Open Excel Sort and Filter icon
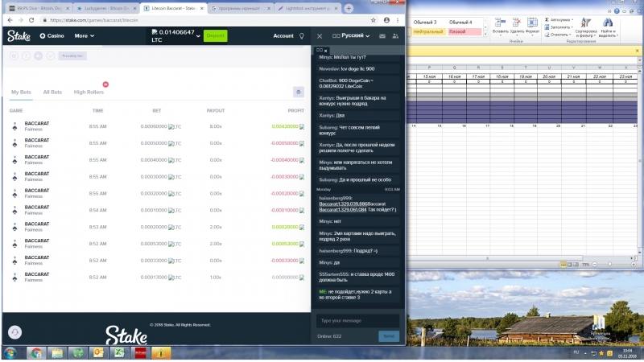 tap(586, 27)
